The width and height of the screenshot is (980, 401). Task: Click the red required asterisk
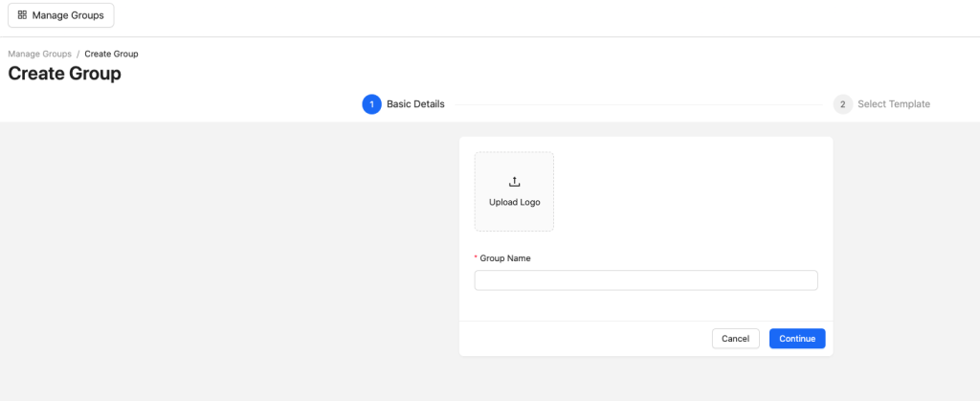click(477, 258)
